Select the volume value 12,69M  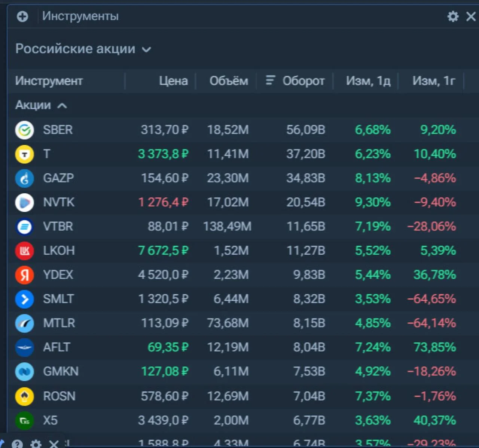228,396
